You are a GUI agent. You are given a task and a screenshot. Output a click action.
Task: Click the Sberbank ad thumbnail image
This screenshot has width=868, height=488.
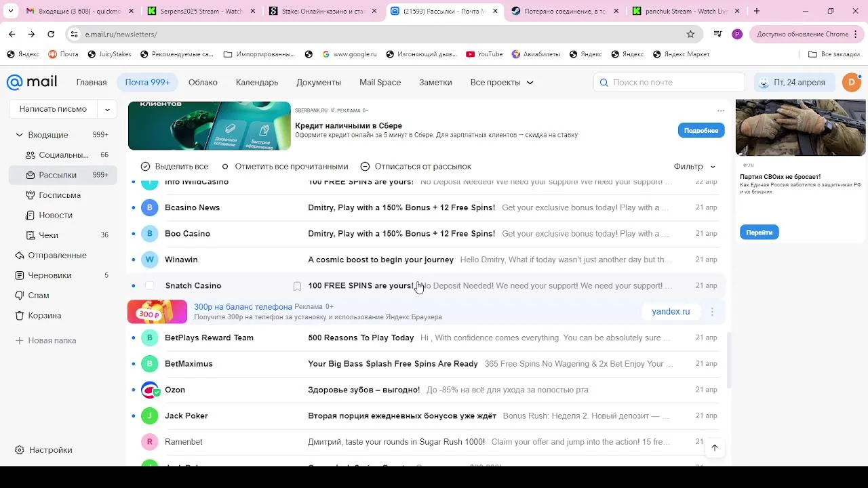[210, 125]
